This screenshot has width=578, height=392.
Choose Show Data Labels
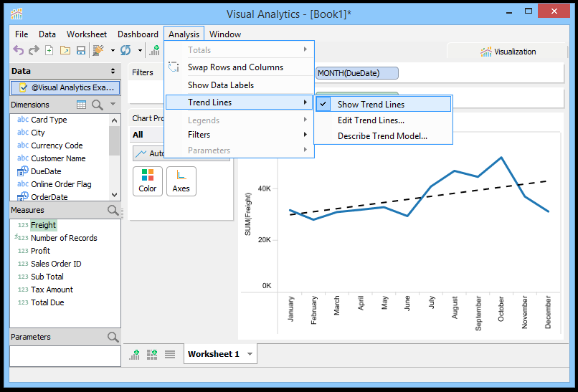(221, 85)
